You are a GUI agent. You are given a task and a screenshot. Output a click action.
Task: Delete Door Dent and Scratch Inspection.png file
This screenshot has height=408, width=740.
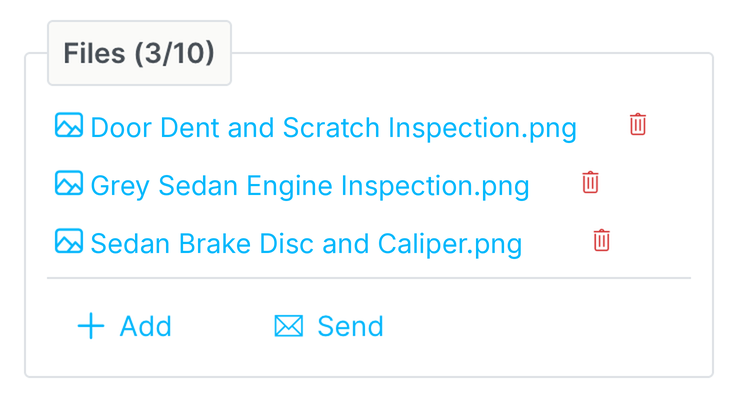click(638, 125)
